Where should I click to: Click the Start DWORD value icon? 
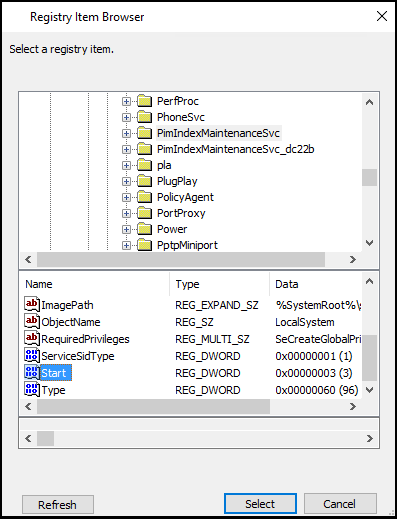(x=32, y=372)
